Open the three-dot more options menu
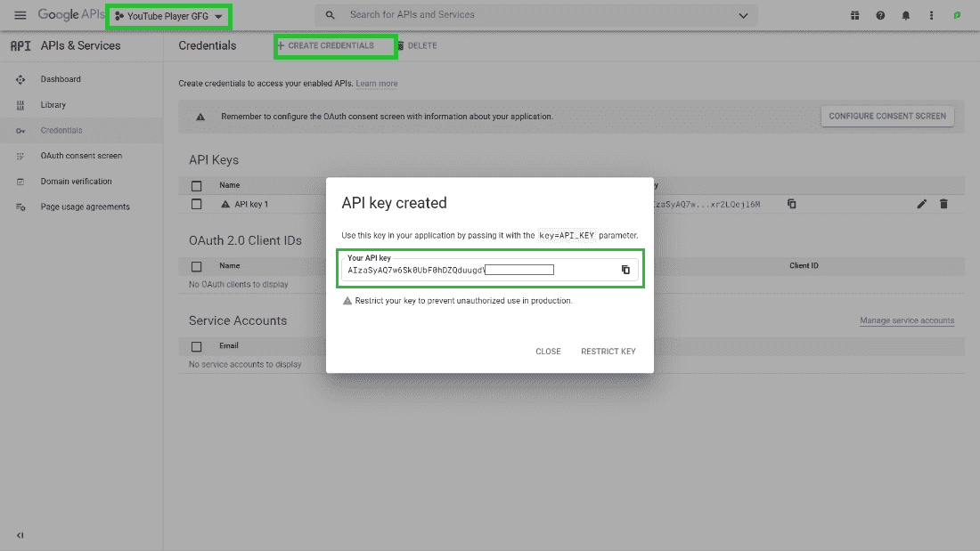 pos(932,15)
